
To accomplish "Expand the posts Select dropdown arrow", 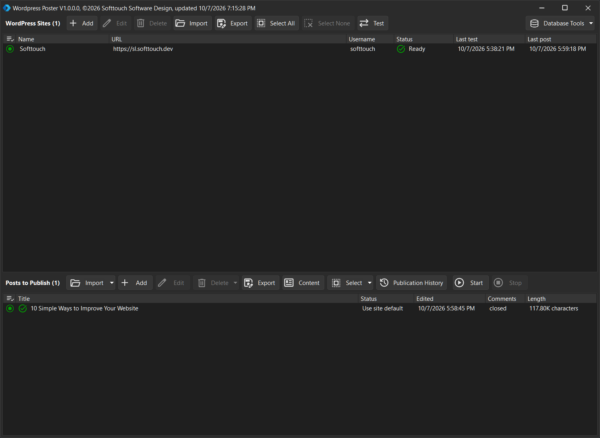I will [370, 283].
